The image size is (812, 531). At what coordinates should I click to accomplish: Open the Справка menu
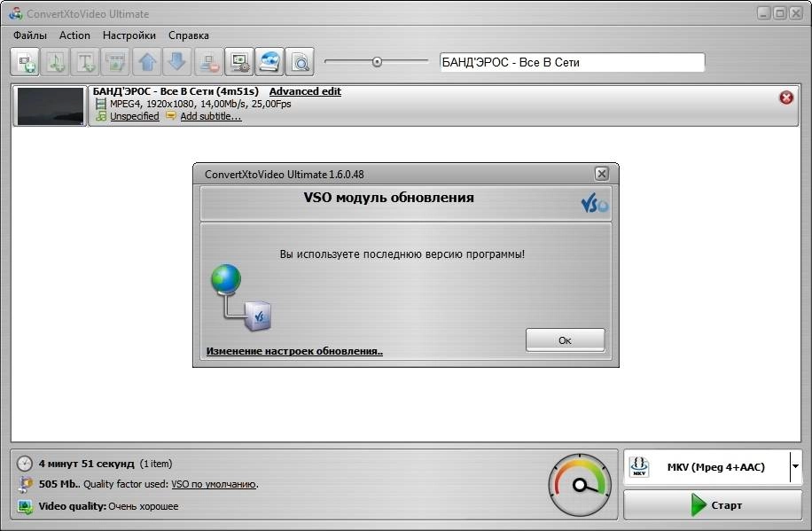[189, 35]
